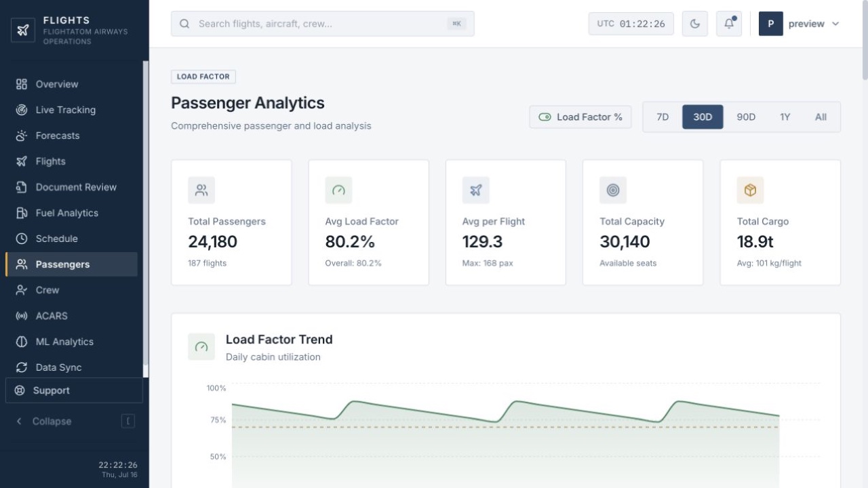Click the Schedule clock icon
The width and height of the screenshot is (868, 488).
click(x=22, y=239)
